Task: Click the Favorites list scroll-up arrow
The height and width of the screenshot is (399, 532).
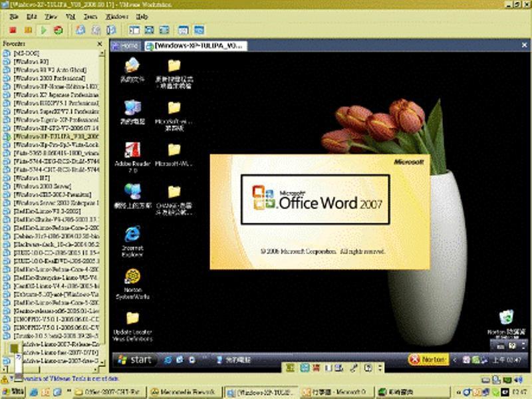Action: coord(102,54)
